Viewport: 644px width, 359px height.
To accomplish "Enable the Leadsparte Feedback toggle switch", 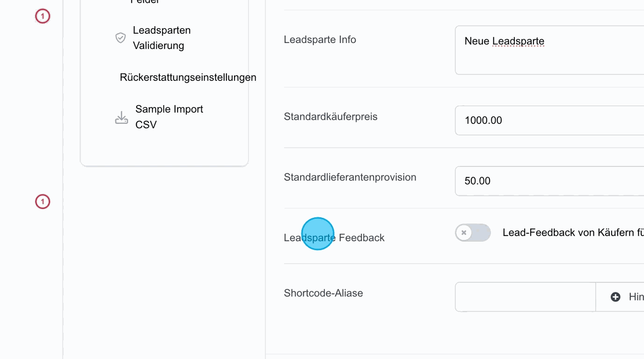I will [473, 233].
